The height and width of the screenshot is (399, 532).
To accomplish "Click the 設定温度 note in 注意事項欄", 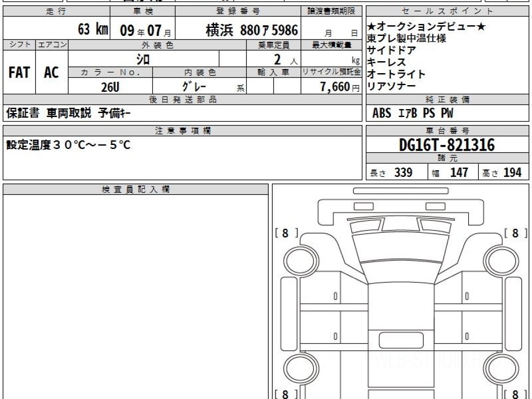I will (x=69, y=145).
